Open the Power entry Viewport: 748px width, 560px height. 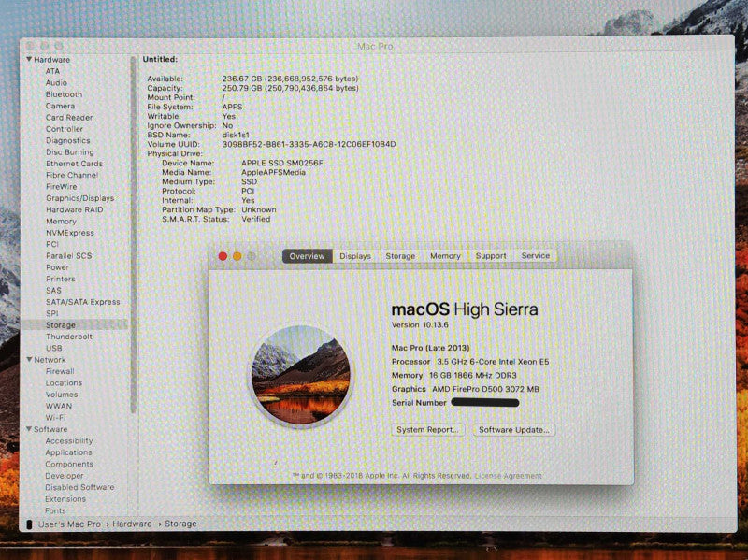(x=57, y=267)
